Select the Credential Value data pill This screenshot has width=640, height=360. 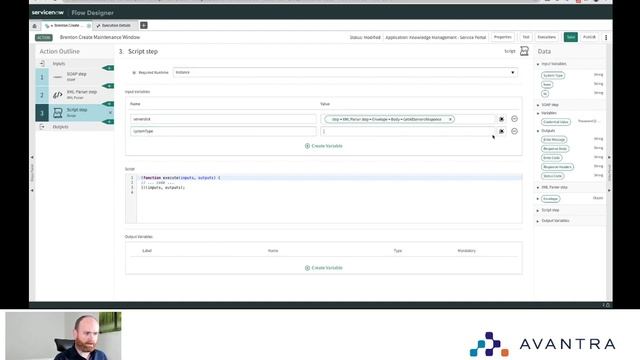[556, 122]
